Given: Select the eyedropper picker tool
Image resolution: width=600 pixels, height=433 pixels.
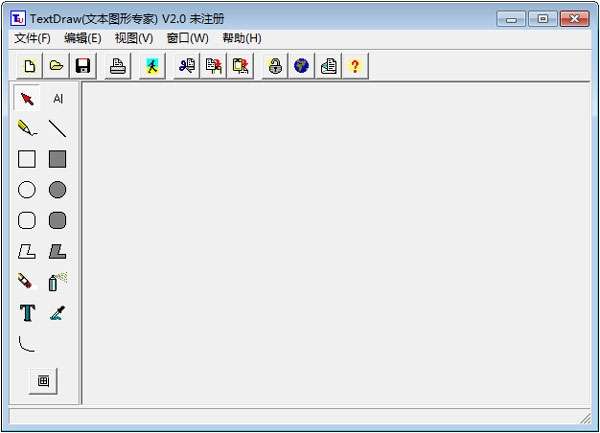Looking at the screenshot, I should pos(57,313).
